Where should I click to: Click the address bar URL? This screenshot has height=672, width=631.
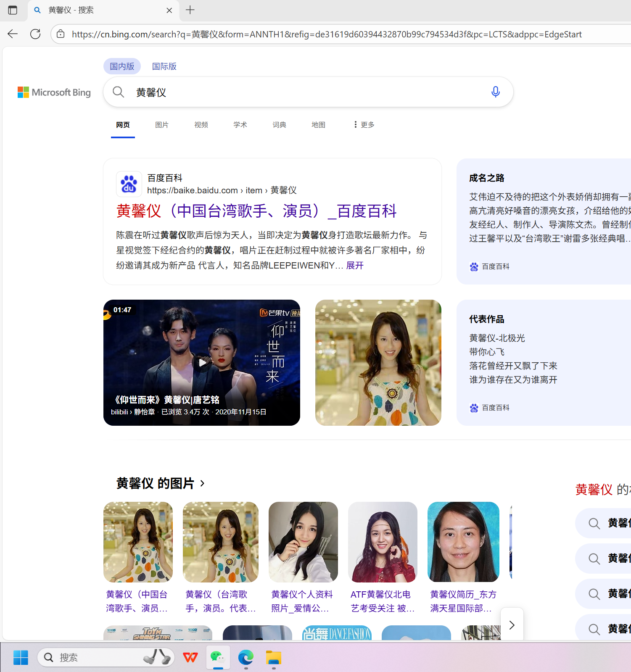point(327,34)
